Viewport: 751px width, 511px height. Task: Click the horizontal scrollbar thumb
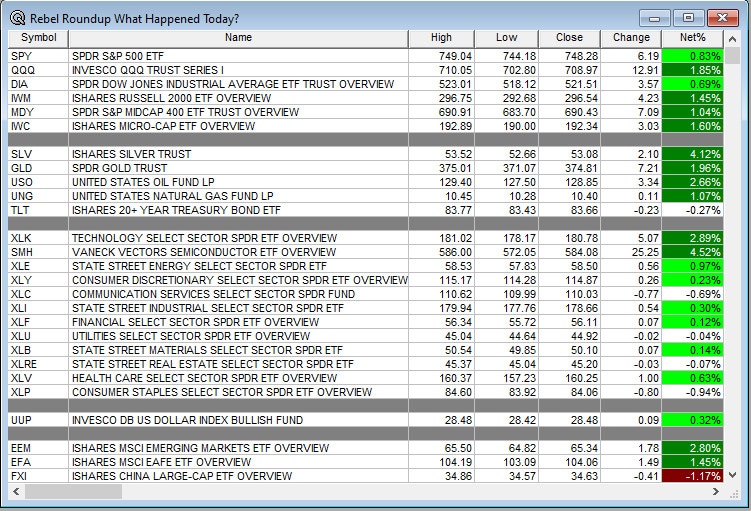pos(73,491)
